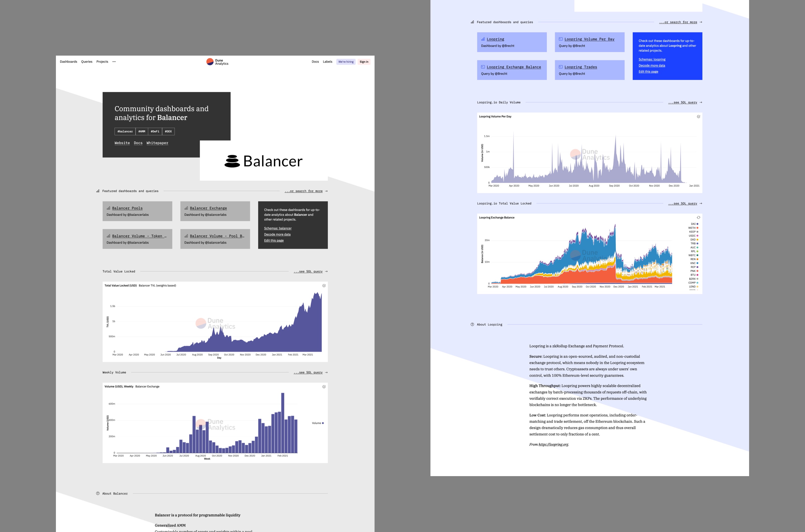Open the Docs nav link
805x532 pixels.
coord(315,62)
